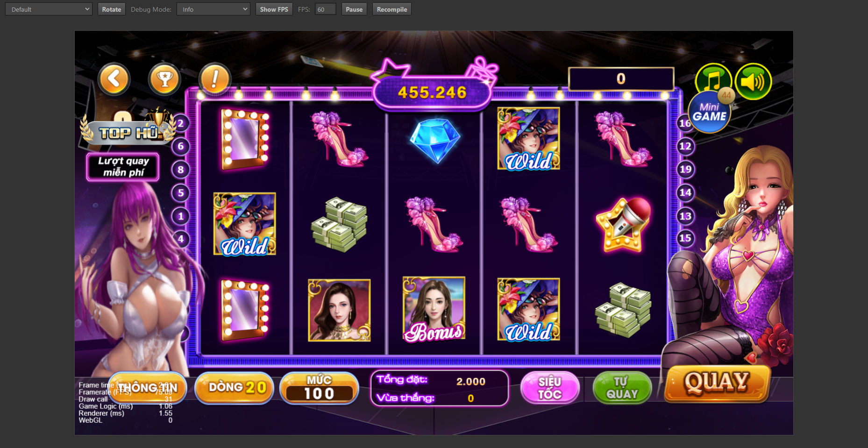Open the DÒNG 20 lines selector

coord(234,387)
